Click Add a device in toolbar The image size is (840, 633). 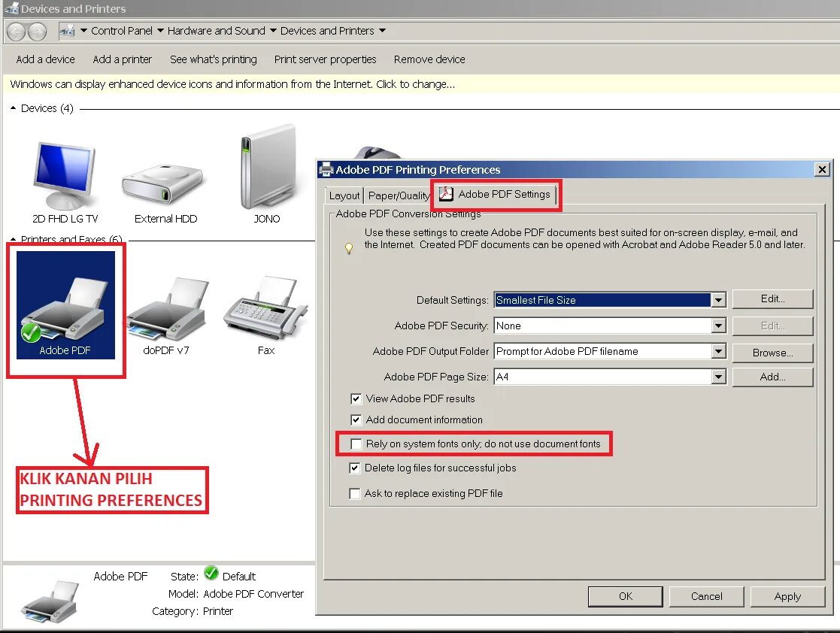coord(46,59)
